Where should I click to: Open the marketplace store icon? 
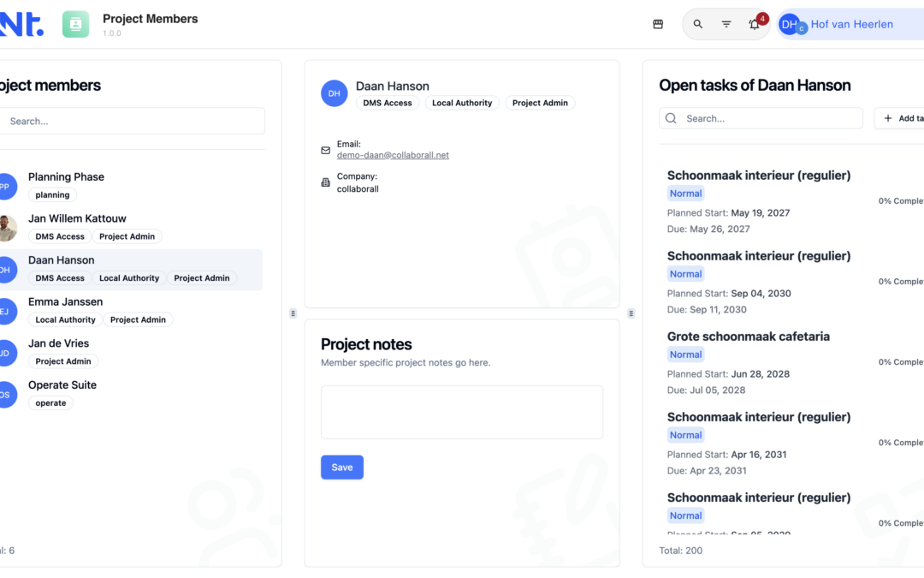coord(658,24)
